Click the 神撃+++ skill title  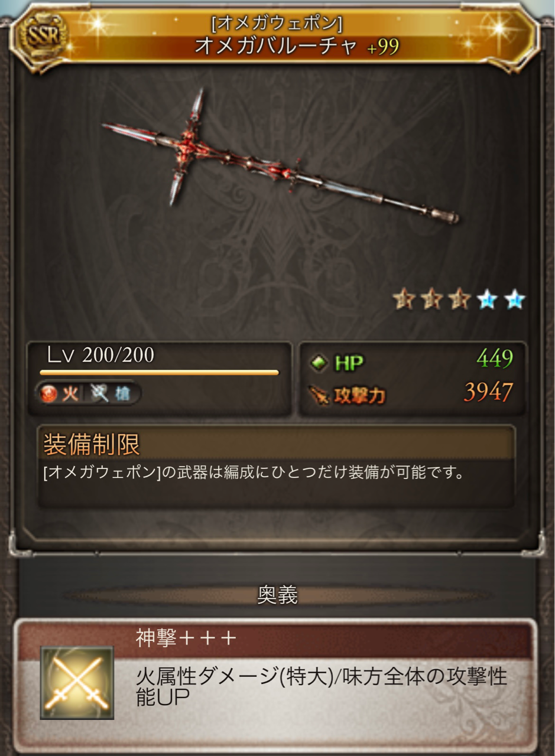click(186, 638)
